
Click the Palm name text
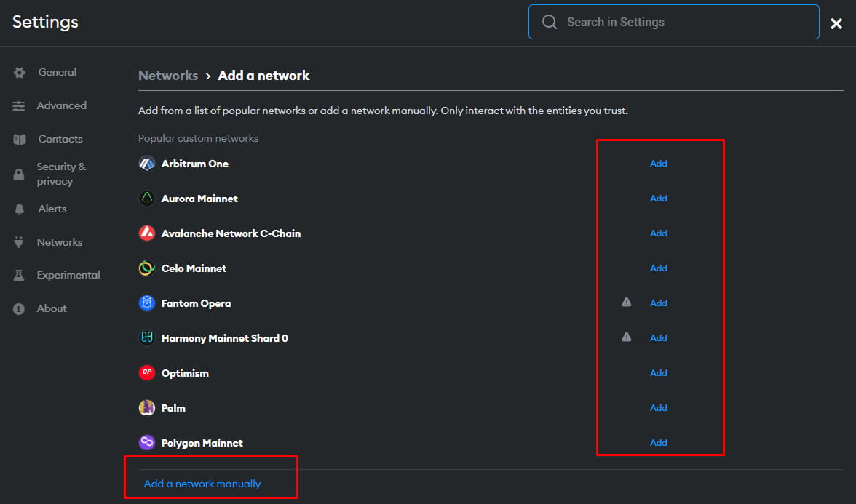click(173, 408)
